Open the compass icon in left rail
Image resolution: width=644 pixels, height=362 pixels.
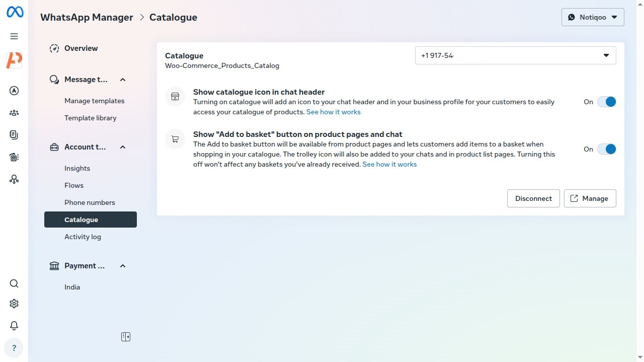click(14, 91)
